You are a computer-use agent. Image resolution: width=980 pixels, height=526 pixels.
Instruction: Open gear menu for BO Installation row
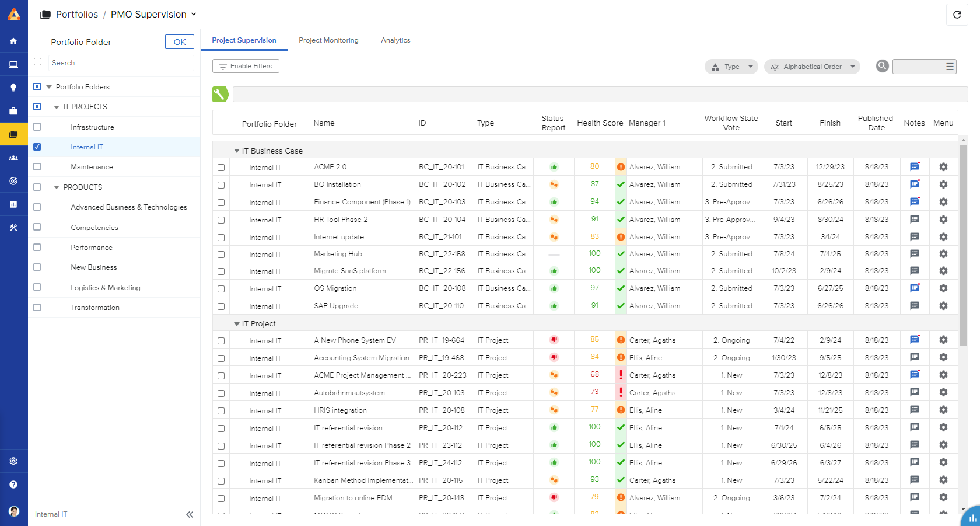943,184
